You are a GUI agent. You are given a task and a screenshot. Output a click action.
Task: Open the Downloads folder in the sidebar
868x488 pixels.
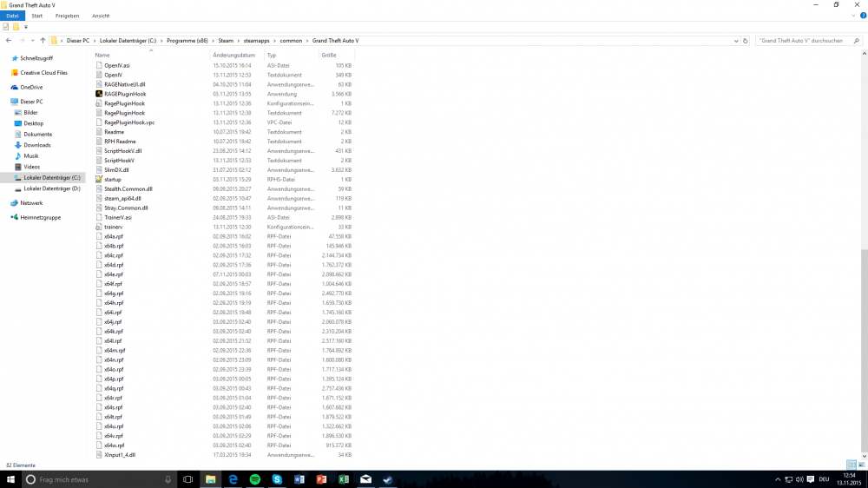pos(36,145)
